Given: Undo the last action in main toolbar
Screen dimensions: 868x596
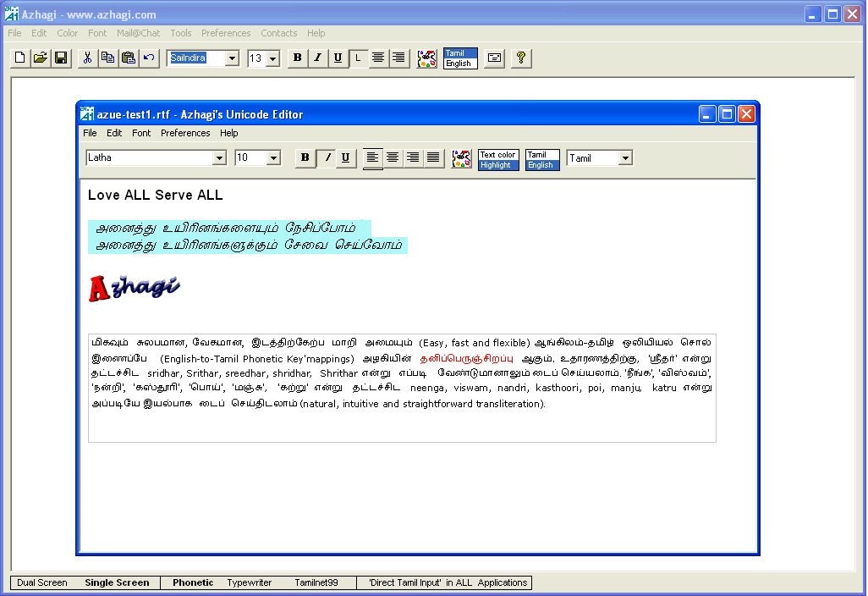Looking at the screenshot, I should (149, 58).
